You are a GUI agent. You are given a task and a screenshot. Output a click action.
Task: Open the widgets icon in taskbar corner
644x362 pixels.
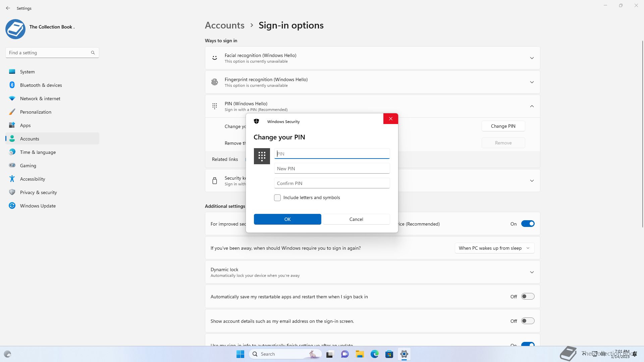pyautogui.click(x=7, y=354)
